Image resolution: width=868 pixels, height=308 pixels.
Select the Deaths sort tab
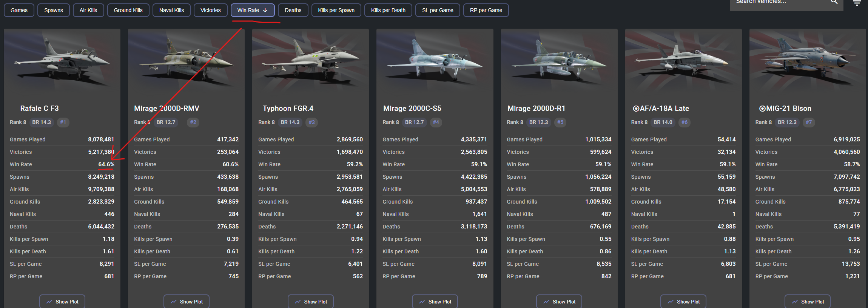293,10
